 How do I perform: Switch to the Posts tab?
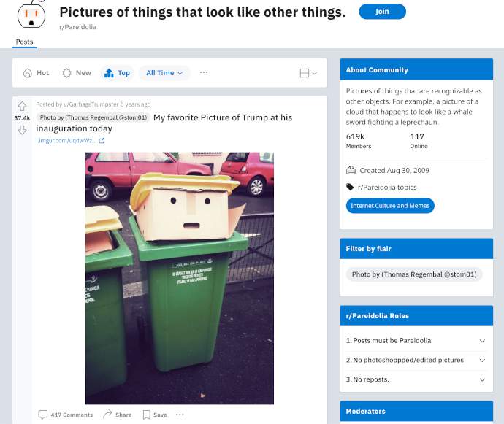[x=24, y=42]
